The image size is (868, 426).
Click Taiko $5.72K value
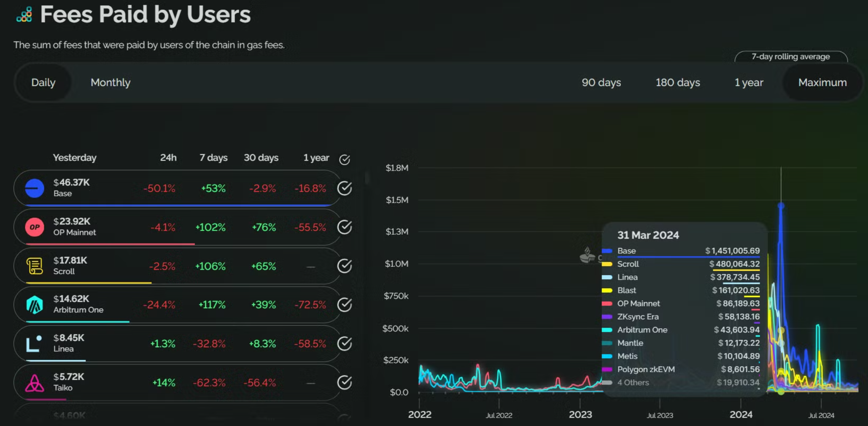tap(69, 377)
